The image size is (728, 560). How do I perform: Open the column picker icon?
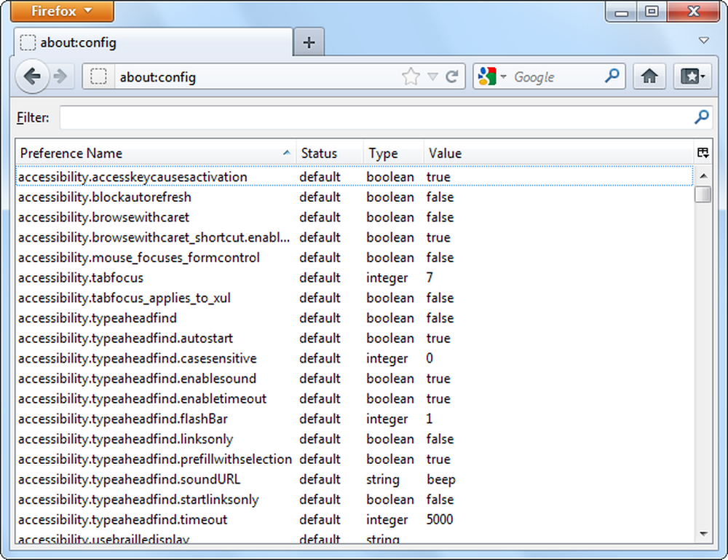click(703, 153)
